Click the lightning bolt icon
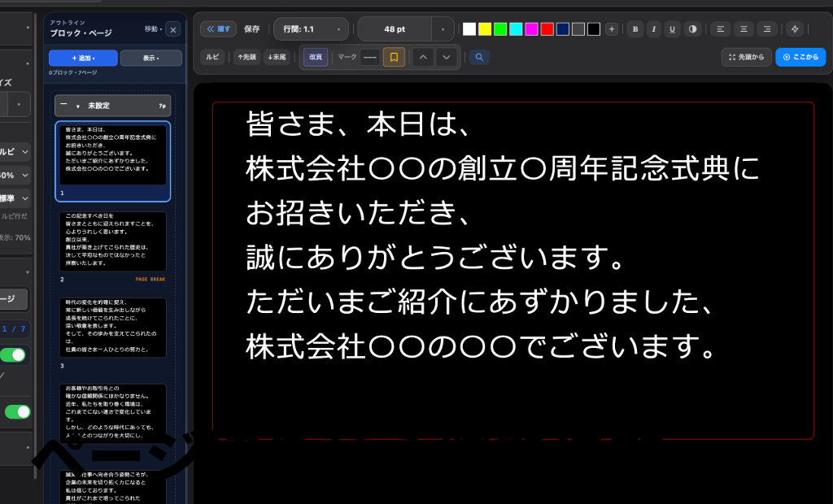 pos(795,29)
